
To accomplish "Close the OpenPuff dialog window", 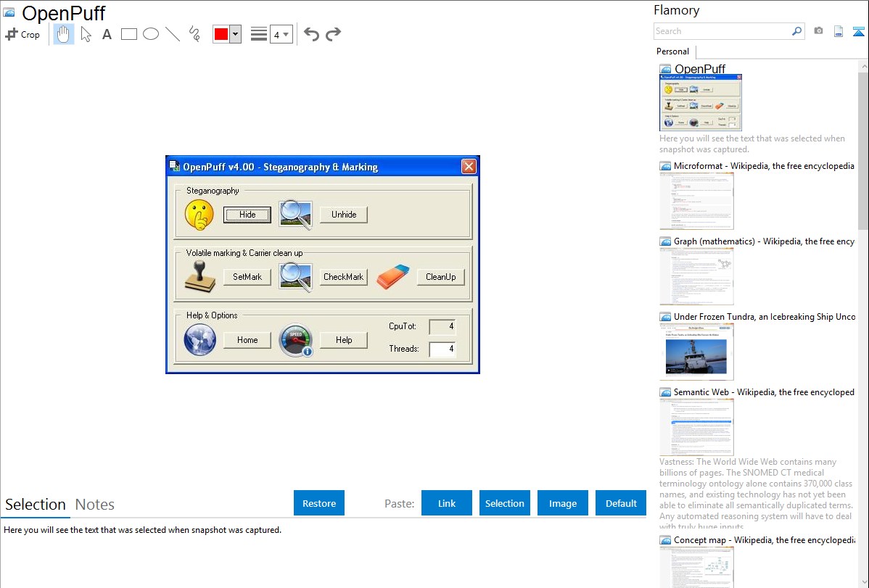I will 469,166.
